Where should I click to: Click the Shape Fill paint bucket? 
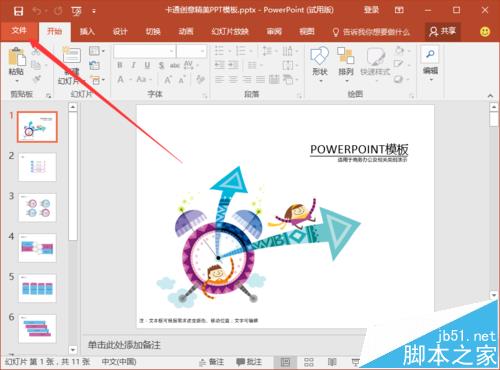(400, 51)
